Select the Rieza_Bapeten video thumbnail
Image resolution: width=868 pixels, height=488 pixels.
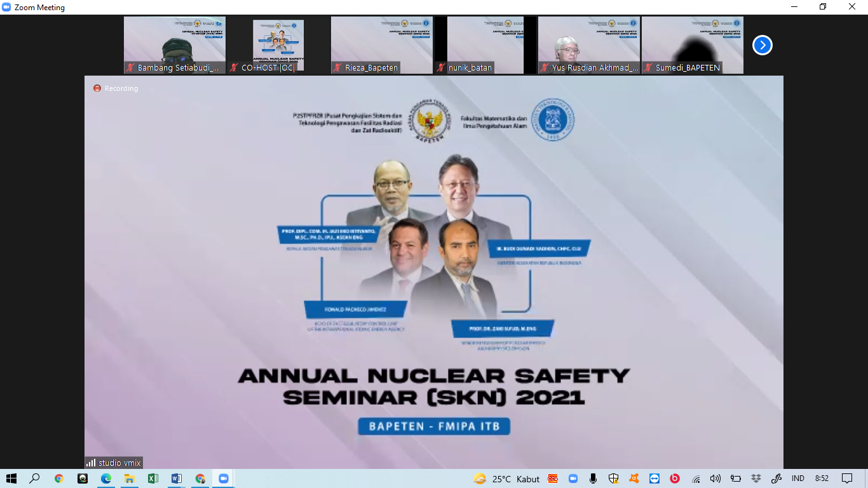382,45
